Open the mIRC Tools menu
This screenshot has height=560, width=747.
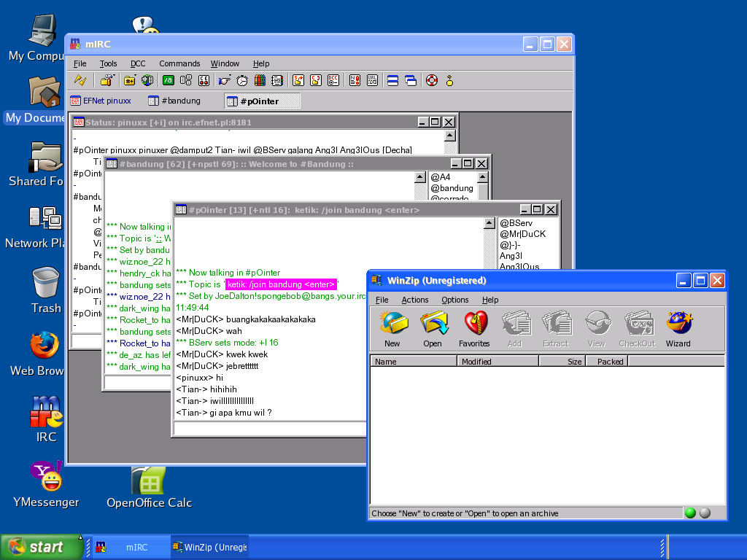108,63
